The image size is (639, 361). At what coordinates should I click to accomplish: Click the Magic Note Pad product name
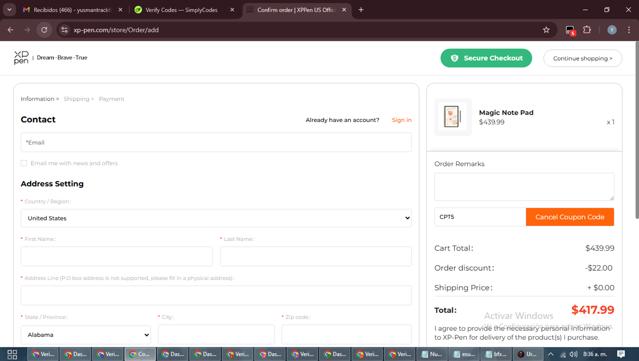pos(506,112)
